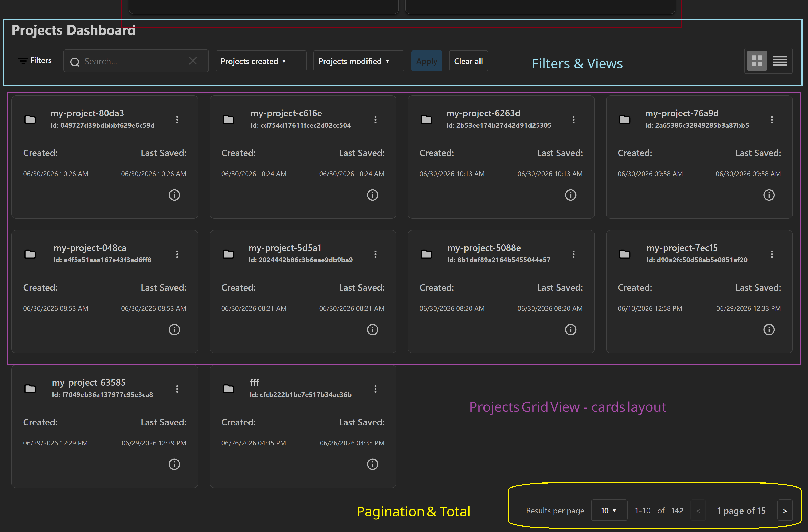Click folder icon of my-project-5088e
Viewport: 808px width, 532px height.
pos(426,254)
